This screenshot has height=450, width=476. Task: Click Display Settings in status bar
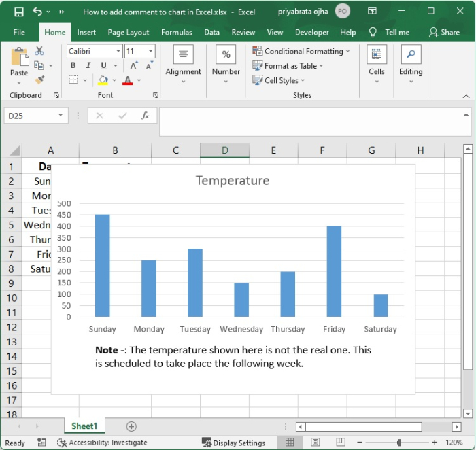pyautogui.click(x=233, y=443)
